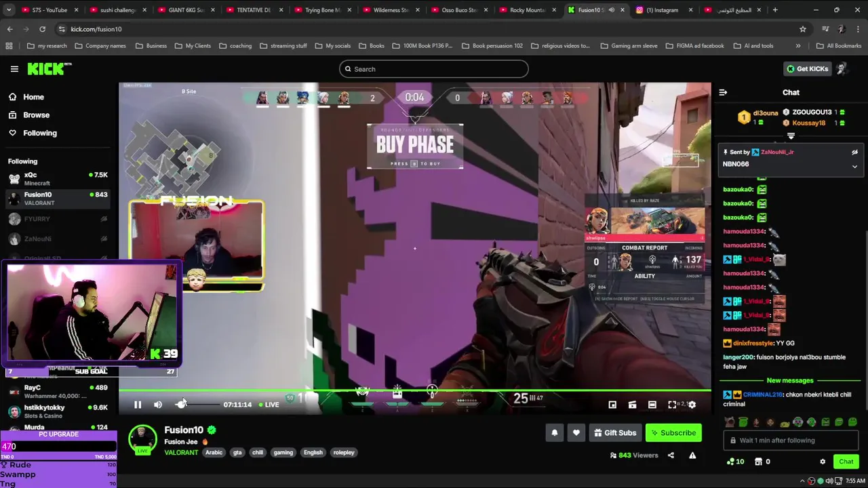The width and height of the screenshot is (868, 488).
Task: Click the stream progress bar
Action: [415, 390]
